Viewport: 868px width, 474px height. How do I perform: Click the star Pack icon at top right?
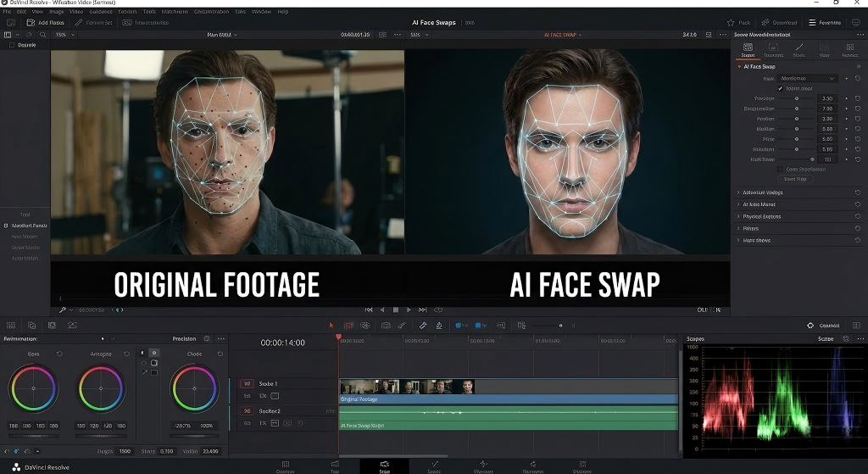(x=732, y=22)
